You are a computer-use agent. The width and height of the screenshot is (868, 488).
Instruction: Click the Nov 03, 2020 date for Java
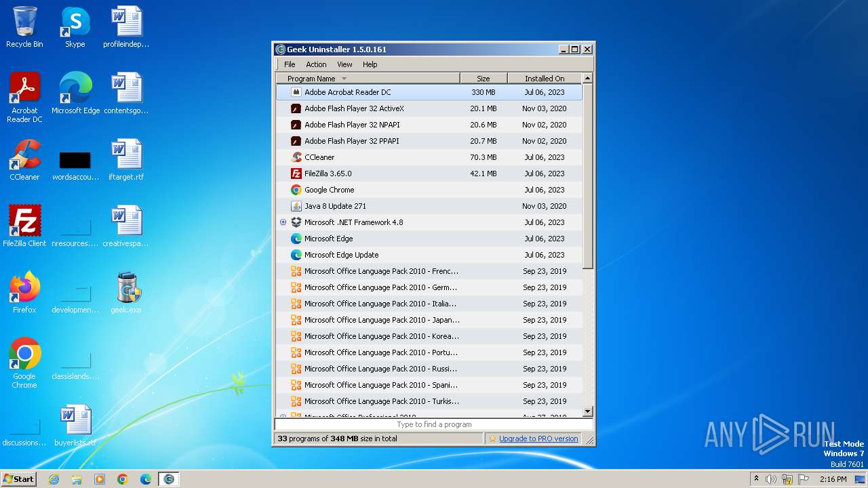(x=545, y=206)
